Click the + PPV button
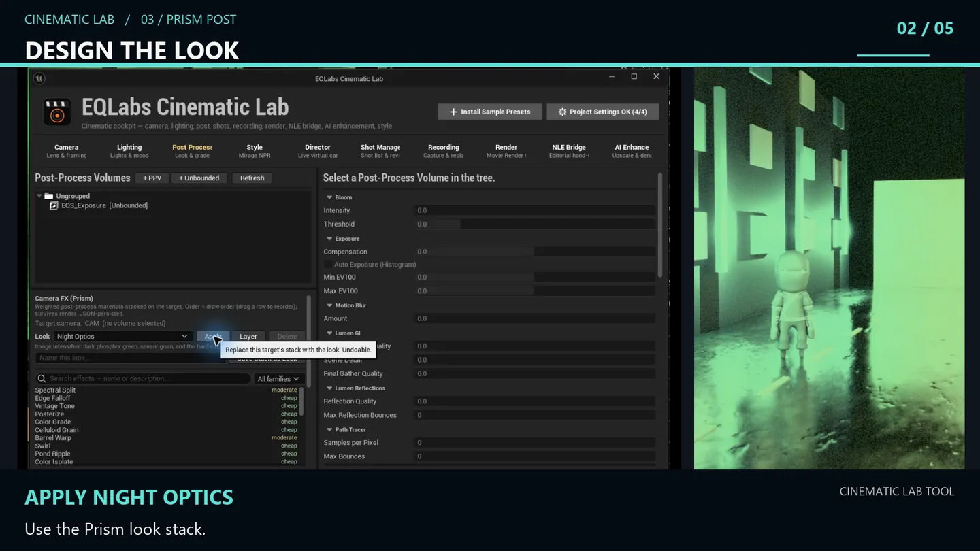980x551 pixels. point(152,178)
